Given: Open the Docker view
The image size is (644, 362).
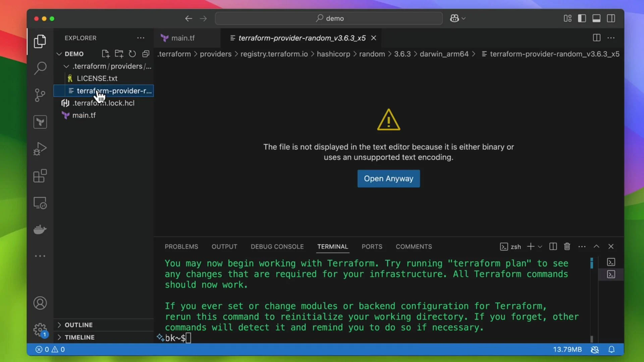Looking at the screenshot, I should pyautogui.click(x=40, y=230).
